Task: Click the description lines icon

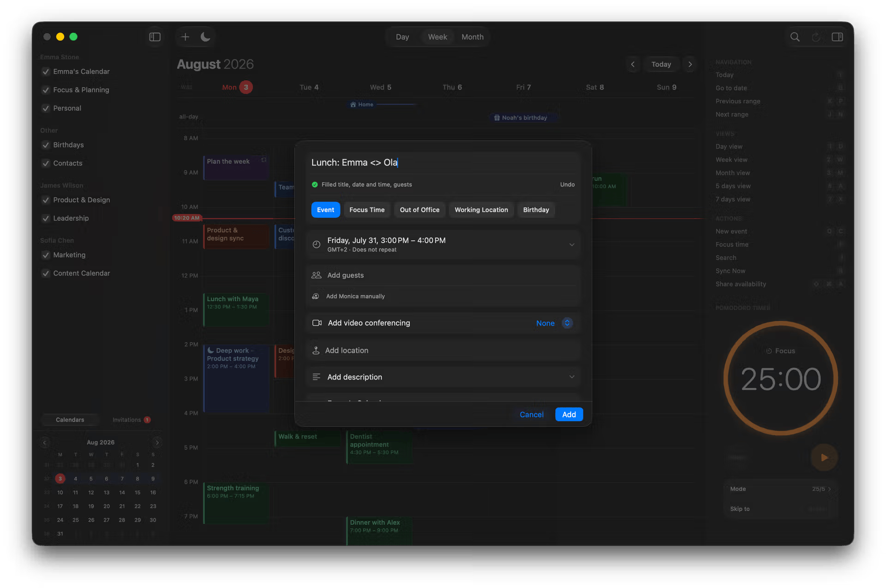Action: pos(317,377)
